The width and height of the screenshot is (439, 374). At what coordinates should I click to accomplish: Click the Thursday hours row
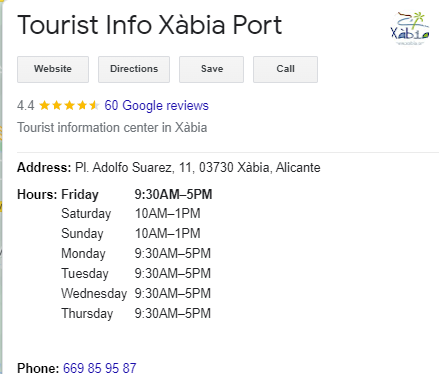tap(136, 314)
